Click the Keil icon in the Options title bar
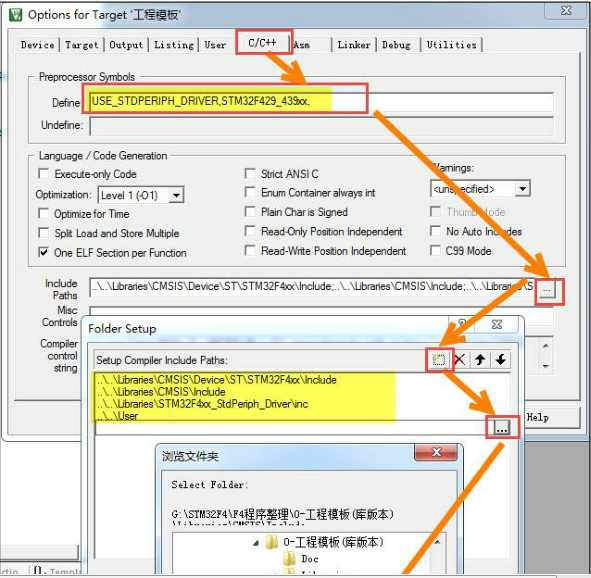The height and width of the screenshot is (578, 591). coord(15,15)
